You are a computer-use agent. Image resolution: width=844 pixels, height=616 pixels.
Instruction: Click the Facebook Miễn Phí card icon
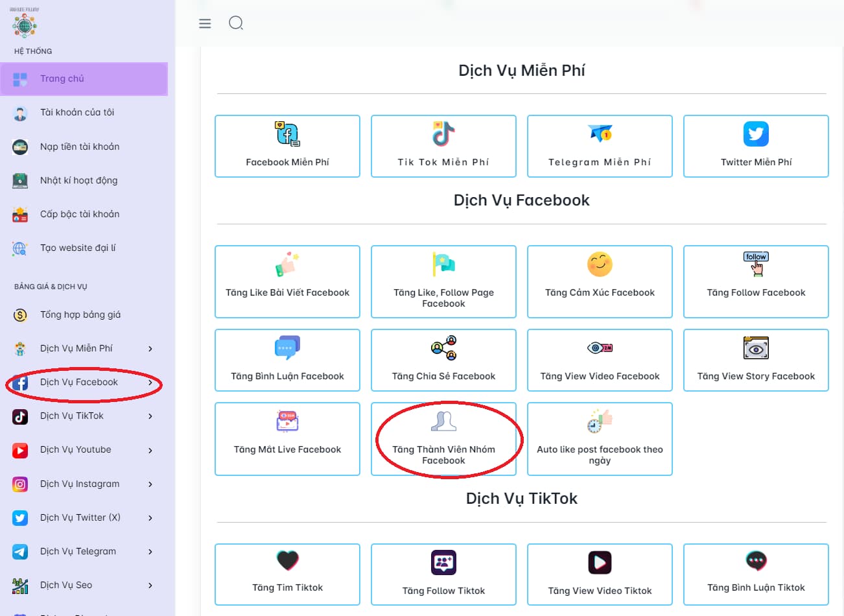[287, 134]
